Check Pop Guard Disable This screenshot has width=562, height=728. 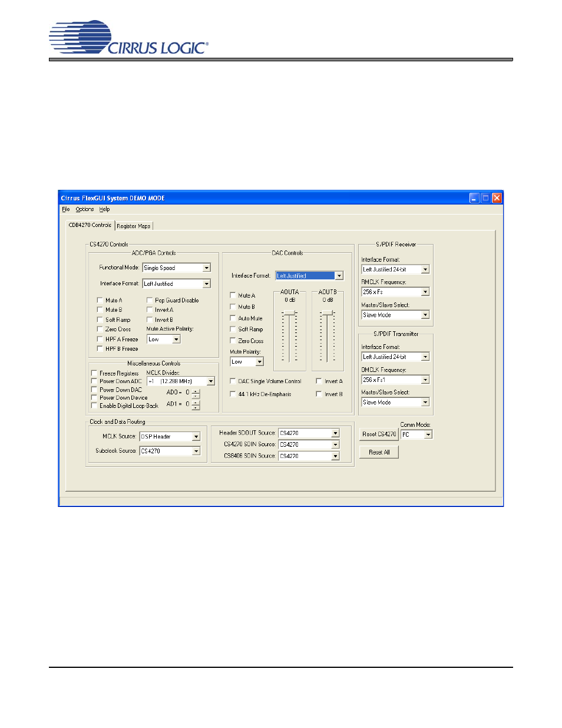click(x=150, y=300)
